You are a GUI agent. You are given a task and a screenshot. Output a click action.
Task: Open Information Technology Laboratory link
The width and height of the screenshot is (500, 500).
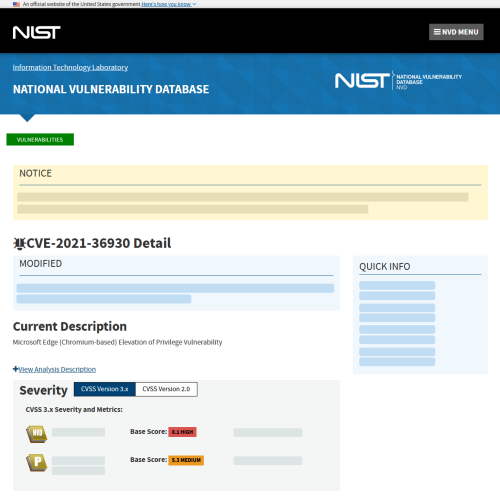70,67
